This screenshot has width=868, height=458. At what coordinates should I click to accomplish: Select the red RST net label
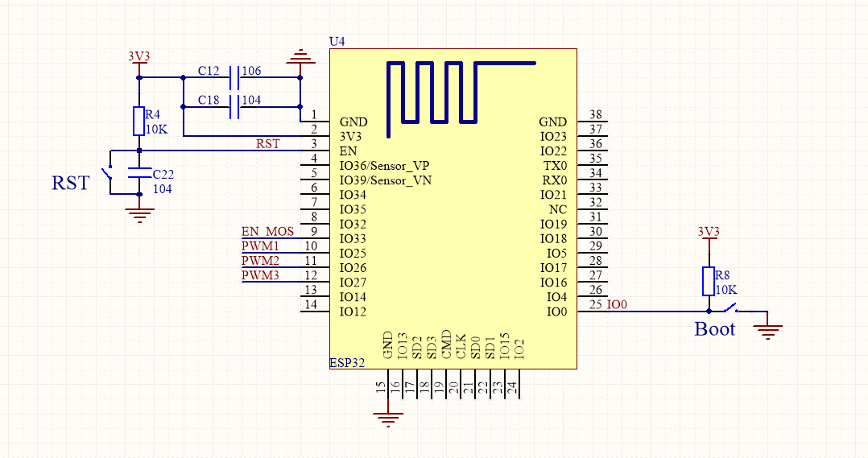coord(268,144)
